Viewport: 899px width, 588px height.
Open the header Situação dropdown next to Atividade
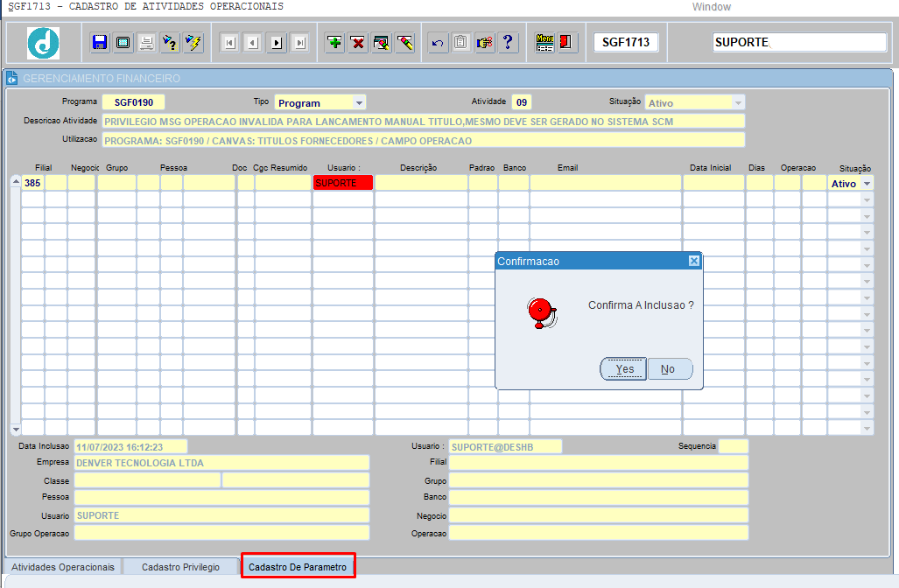[738, 103]
